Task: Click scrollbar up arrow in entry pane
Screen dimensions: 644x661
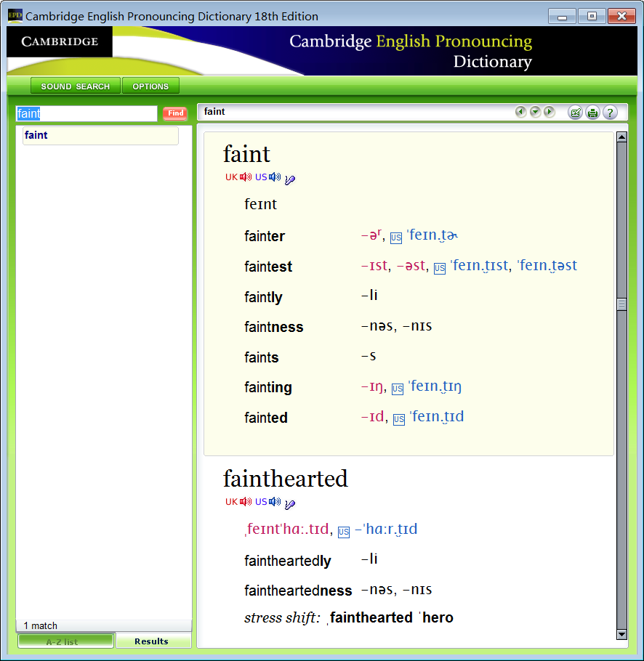Action: pyautogui.click(x=621, y=137)
